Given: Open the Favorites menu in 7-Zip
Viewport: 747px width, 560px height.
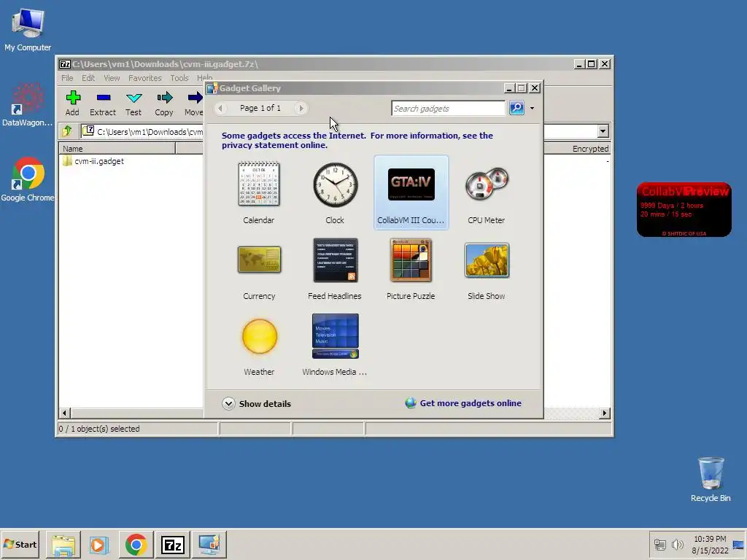Looking at the screenshot, I should click(x=145, y=77).
